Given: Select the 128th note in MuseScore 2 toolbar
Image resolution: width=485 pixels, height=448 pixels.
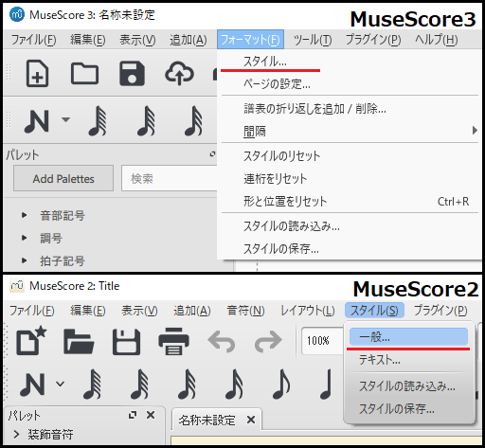Looking at the screenshot, I should click(x=92, y=384).
